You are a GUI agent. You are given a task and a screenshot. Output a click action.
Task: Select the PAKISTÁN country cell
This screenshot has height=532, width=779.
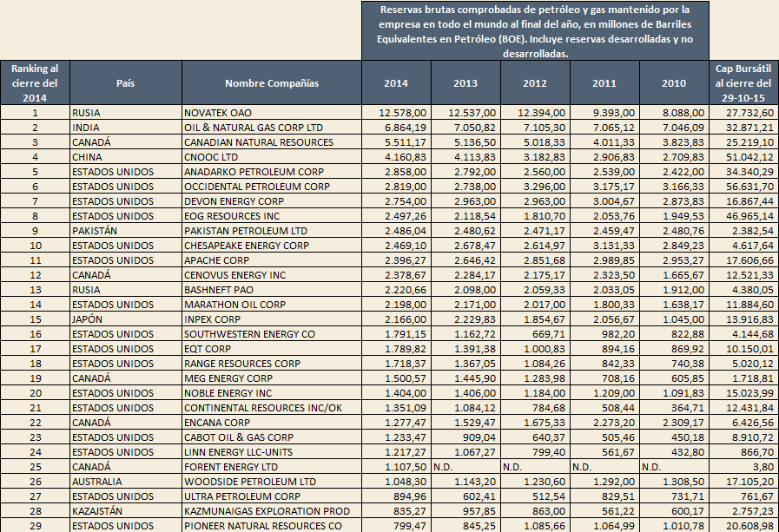pos(126,231)
